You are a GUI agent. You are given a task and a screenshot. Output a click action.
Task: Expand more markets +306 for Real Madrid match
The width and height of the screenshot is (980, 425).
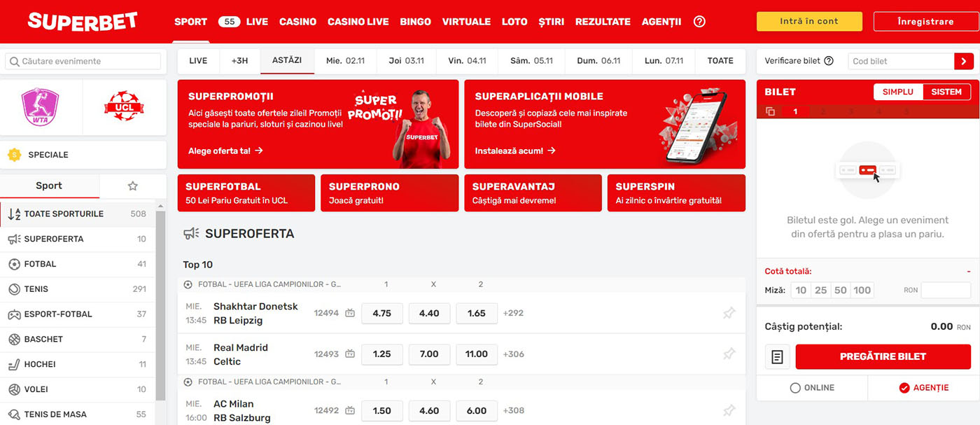coord(513,354)
